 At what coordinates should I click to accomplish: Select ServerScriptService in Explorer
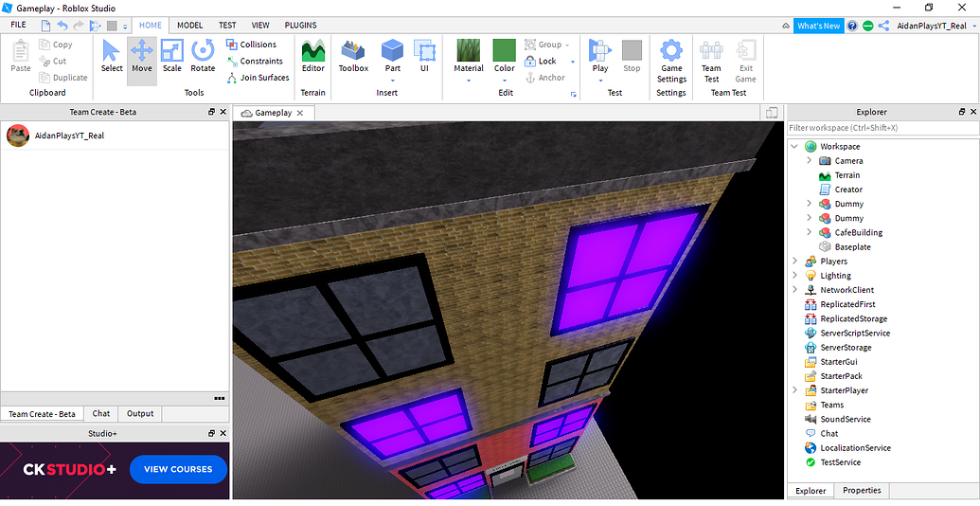(855, 334)
